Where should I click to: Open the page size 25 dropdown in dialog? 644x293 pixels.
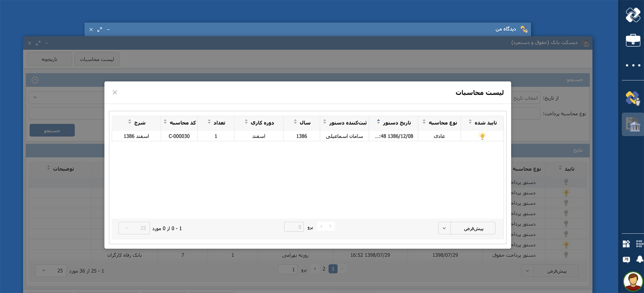tap(134, 228)
